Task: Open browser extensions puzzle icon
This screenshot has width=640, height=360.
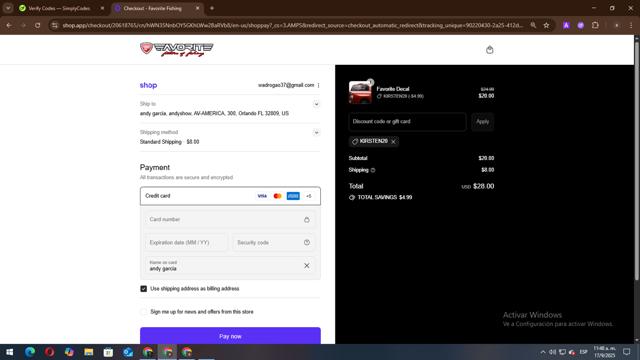Action: point(596,25)
